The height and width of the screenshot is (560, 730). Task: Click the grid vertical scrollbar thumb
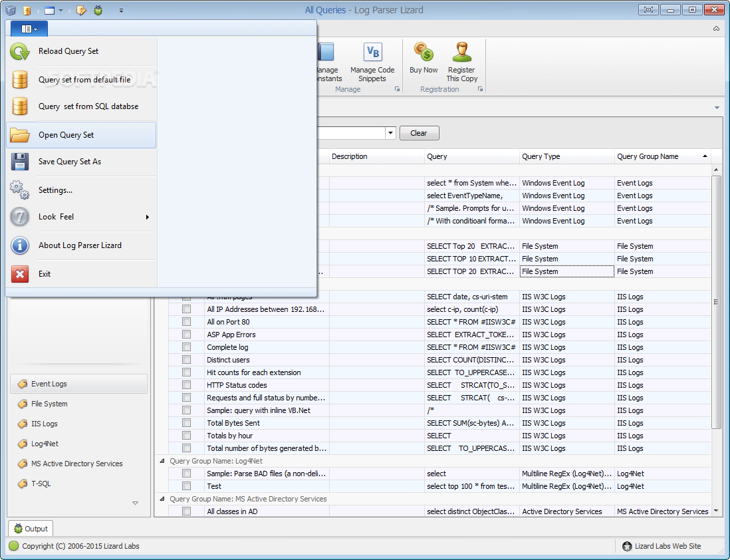(x=716, y=302)
